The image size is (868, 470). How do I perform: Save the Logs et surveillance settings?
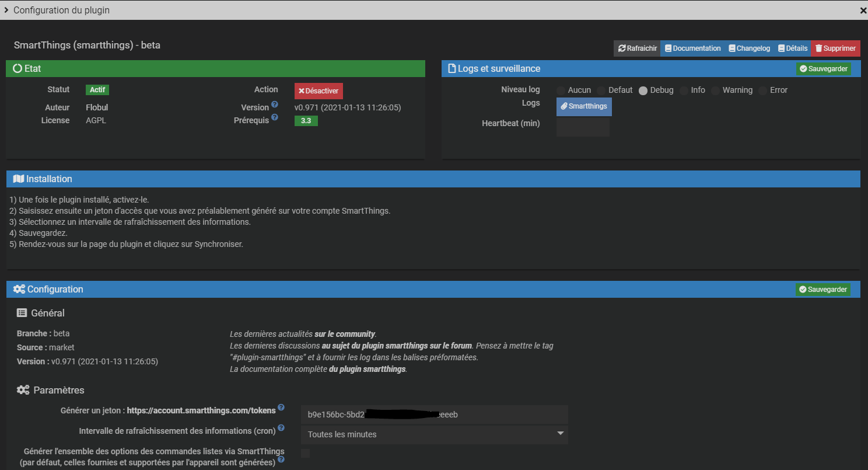[823, 69]
